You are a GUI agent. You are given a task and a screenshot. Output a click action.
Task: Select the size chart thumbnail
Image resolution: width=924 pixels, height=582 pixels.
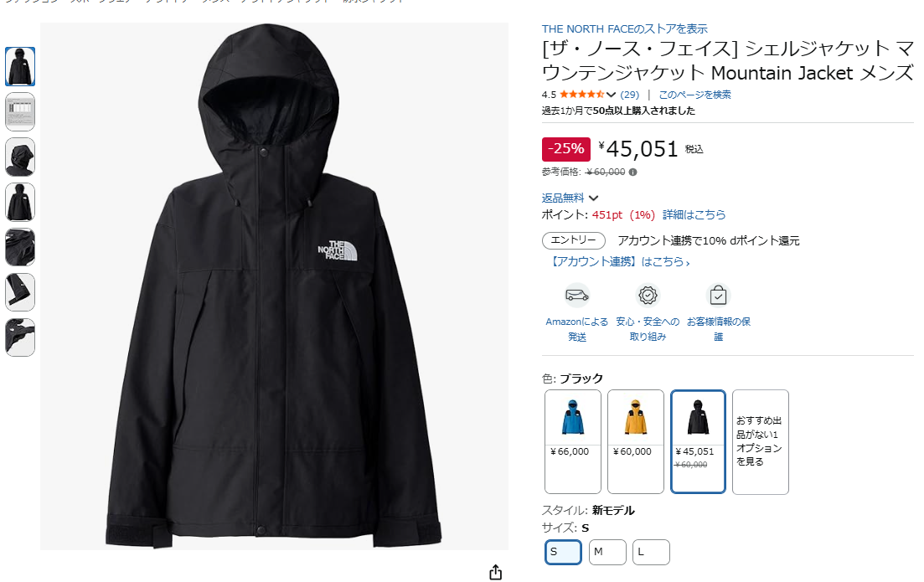coord(20,112)
